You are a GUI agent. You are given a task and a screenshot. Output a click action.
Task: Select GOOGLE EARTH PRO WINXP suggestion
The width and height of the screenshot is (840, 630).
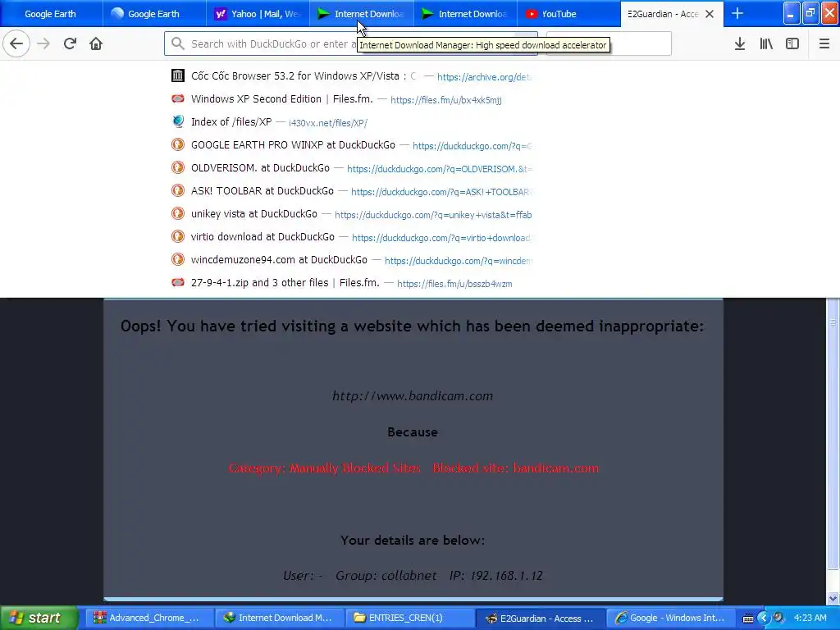click(x=351, y=145)
